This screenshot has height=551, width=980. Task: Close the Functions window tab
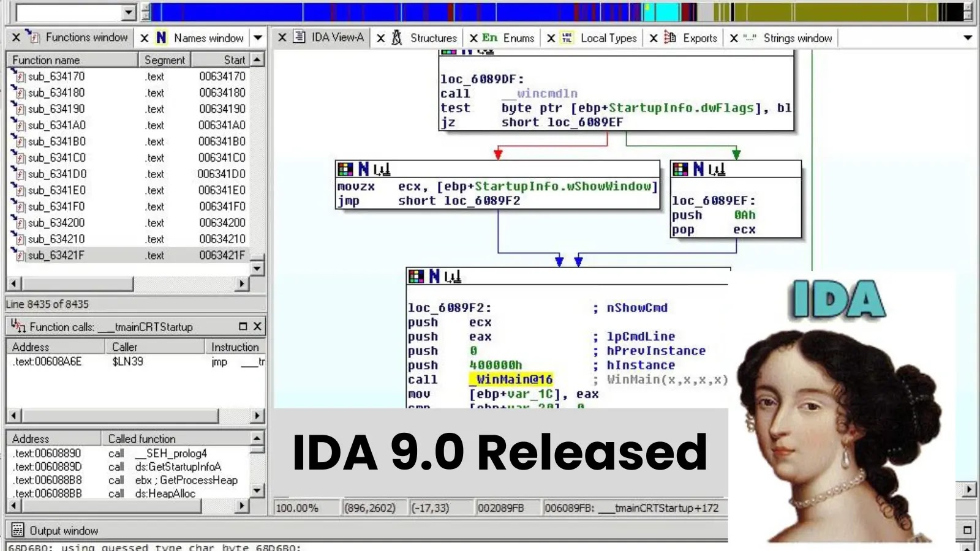coord(16,37)
